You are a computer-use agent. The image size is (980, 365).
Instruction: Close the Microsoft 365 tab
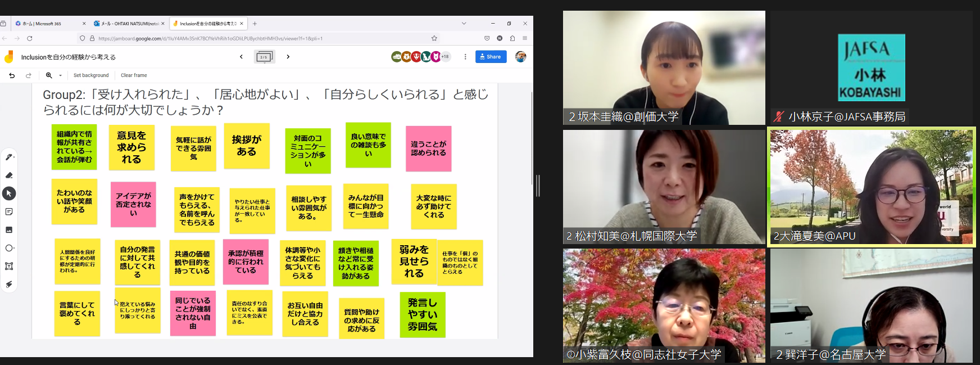[x=84, y=24]
